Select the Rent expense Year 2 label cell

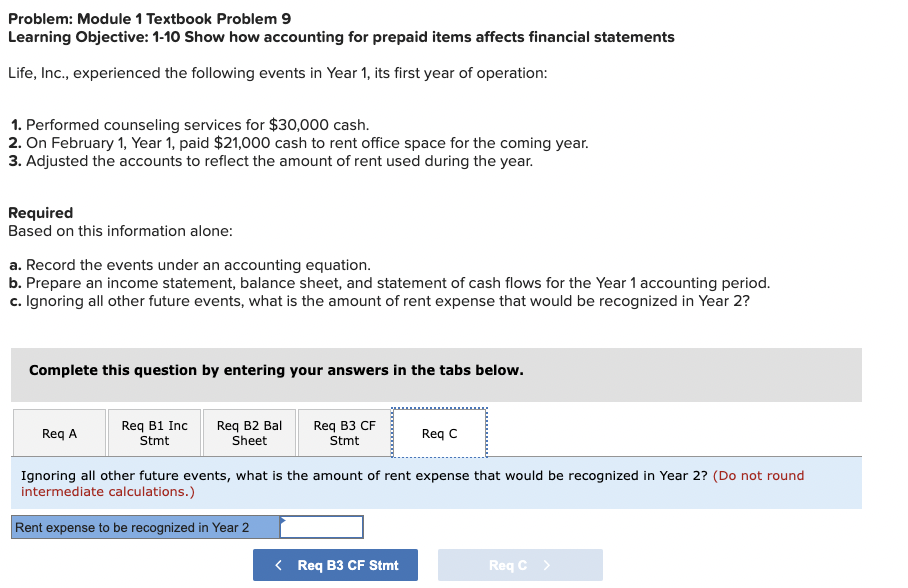(x=140, y=526)
